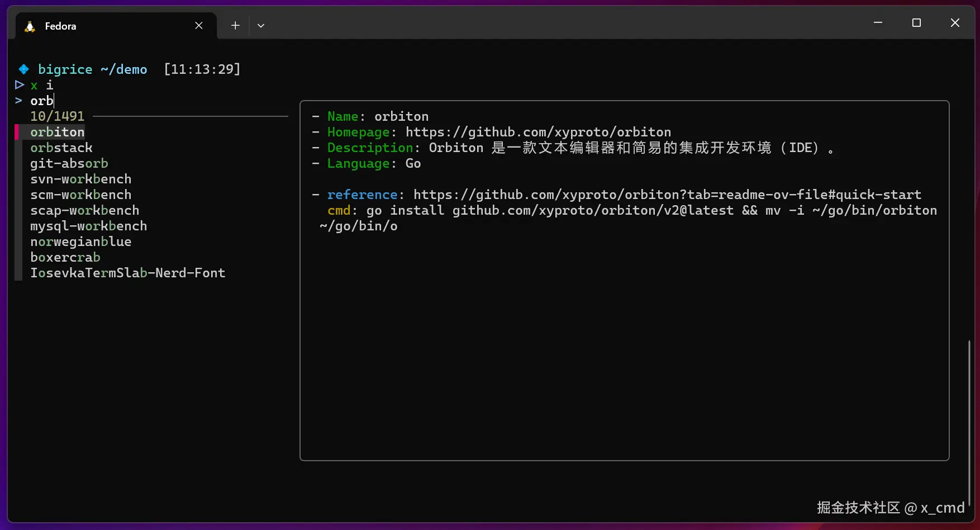The image size is (980, 530).
Task: Select mysql-workbench in the results list
Action: [x=89, y=226]
